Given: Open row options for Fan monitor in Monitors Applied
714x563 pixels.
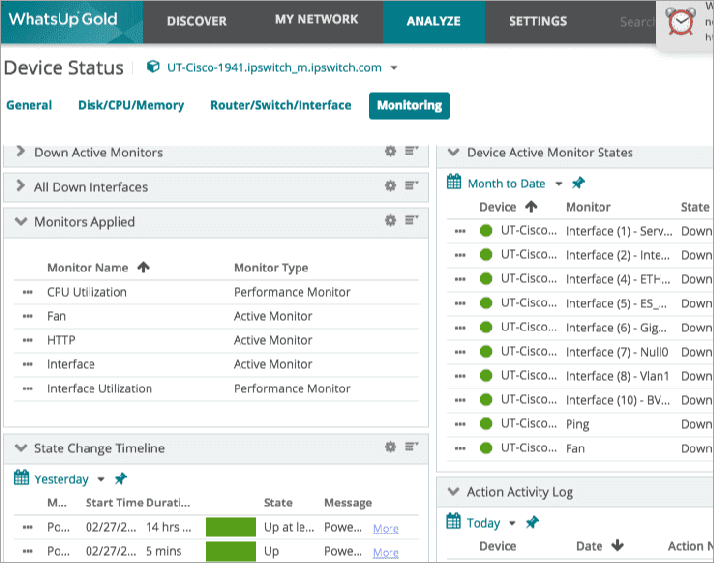Looking at the screenshot, I should [28, 317].
